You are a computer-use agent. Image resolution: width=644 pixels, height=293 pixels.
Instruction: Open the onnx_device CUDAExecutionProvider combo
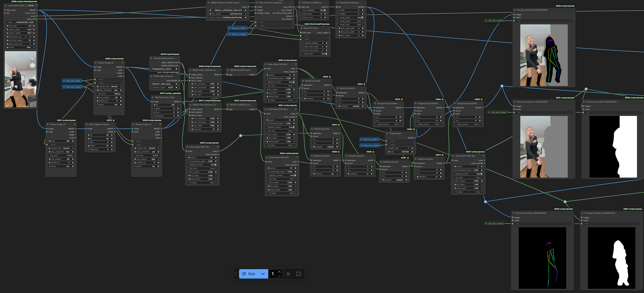228,18
